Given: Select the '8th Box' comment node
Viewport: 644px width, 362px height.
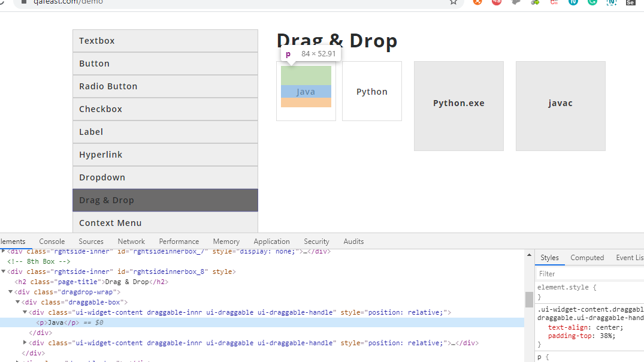Looking at the screenshot, I should point(38,261).
